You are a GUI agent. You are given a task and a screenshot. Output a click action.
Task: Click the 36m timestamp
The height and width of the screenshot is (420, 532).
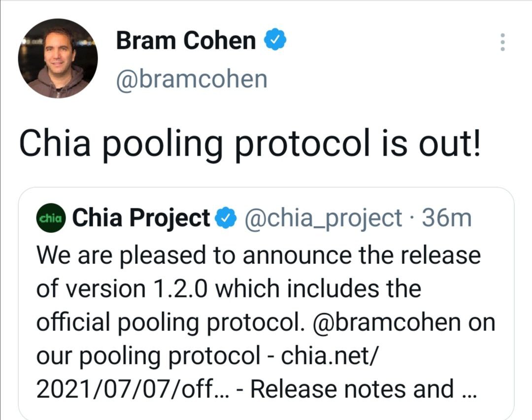(447, 218)
